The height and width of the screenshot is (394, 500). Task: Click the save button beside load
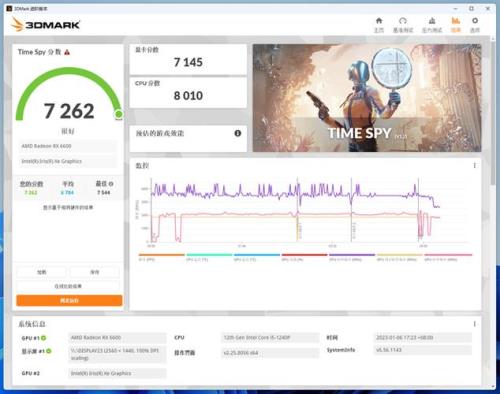[95, 272]
